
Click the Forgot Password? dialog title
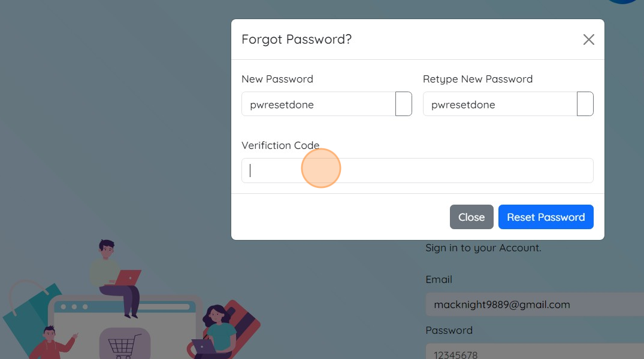[x=297, y=39]
